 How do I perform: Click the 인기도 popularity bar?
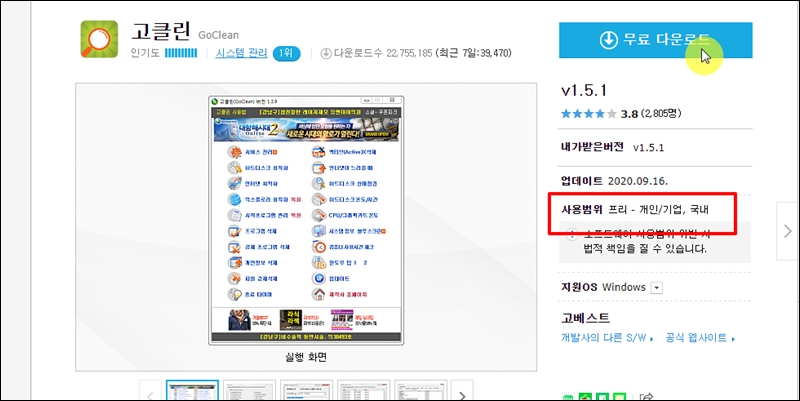pyautogui.click(x=181, y=53)
